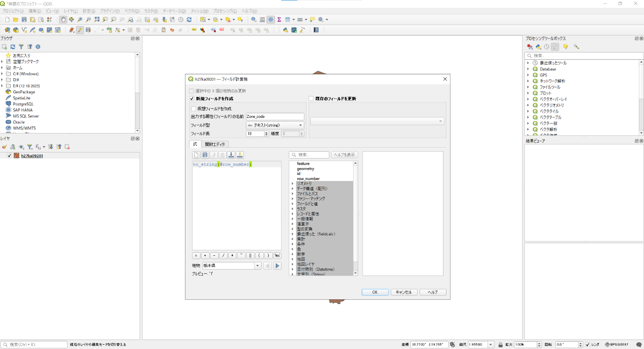Toggle editing with the pencil icon
644x349 pixels.
click(x=80, y=30)
